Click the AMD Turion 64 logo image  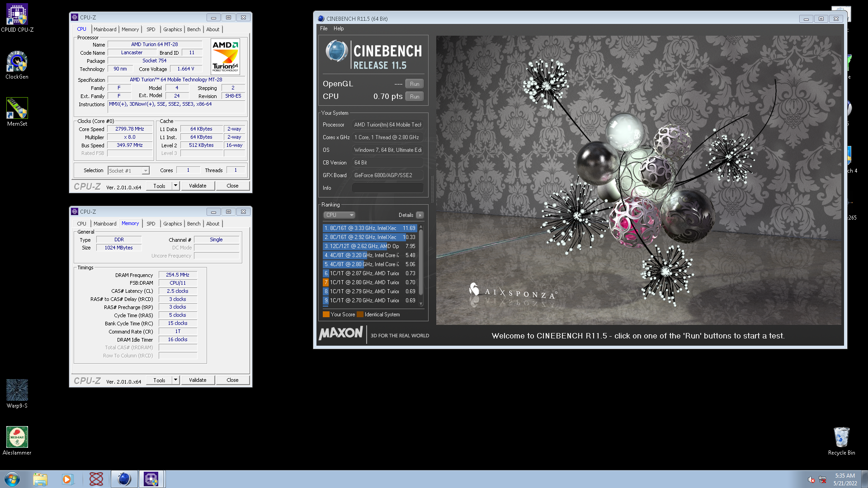tap(225, 56)
